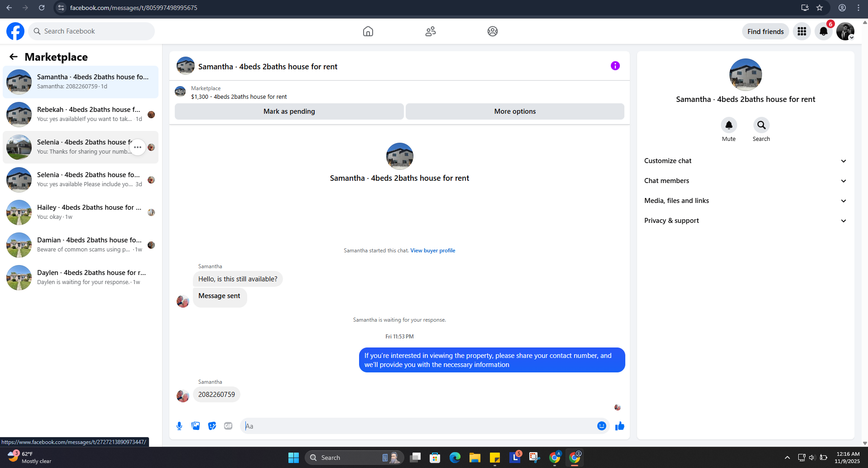Click Samantha's avatar beside phone number message
The height and width of the screenshot is (468, 868).
(x=183, y=396)
